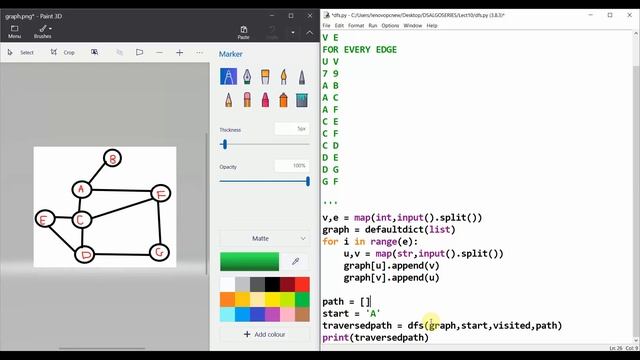This screenshot has height=360, width=640.
Task: Open the Window menu in IDLE
Action: pyautogui.click(x=413, y=26)
